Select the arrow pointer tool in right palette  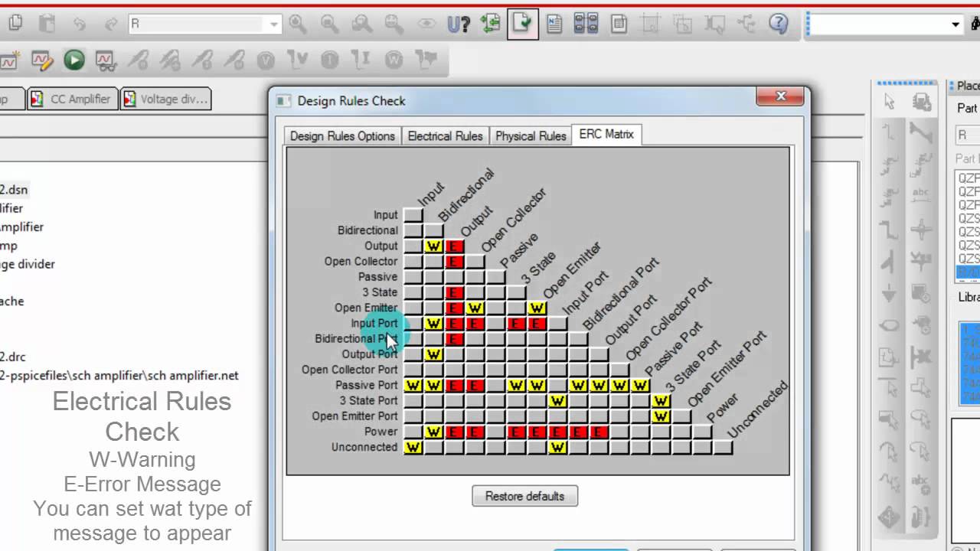pos(890,101)
